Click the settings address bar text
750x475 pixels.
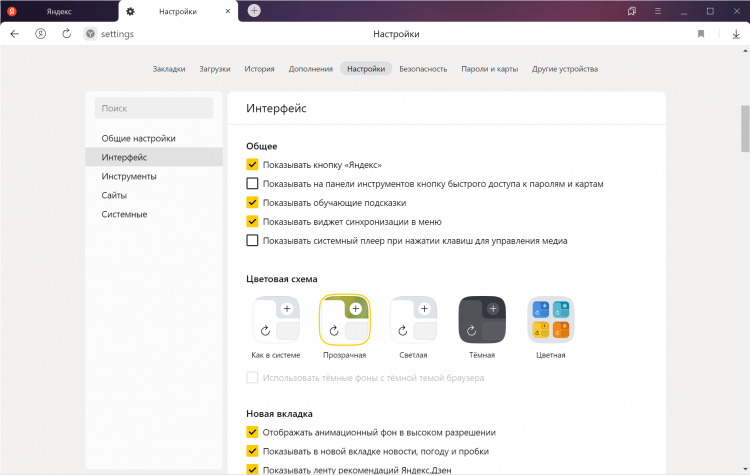(117, 34)
